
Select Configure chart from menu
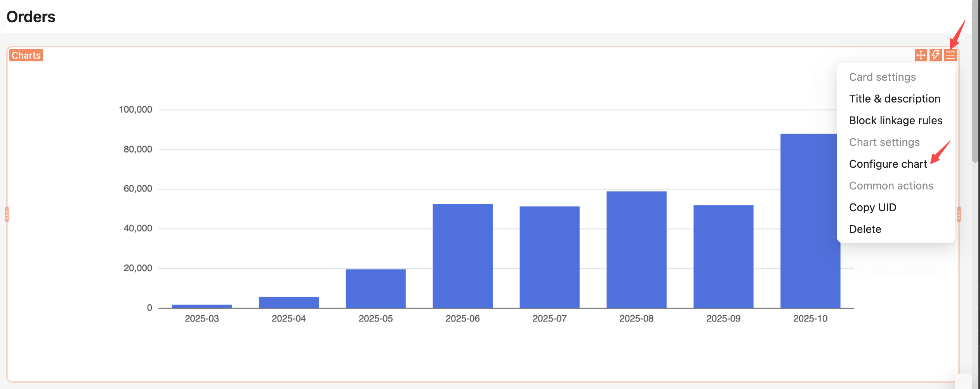888,164
